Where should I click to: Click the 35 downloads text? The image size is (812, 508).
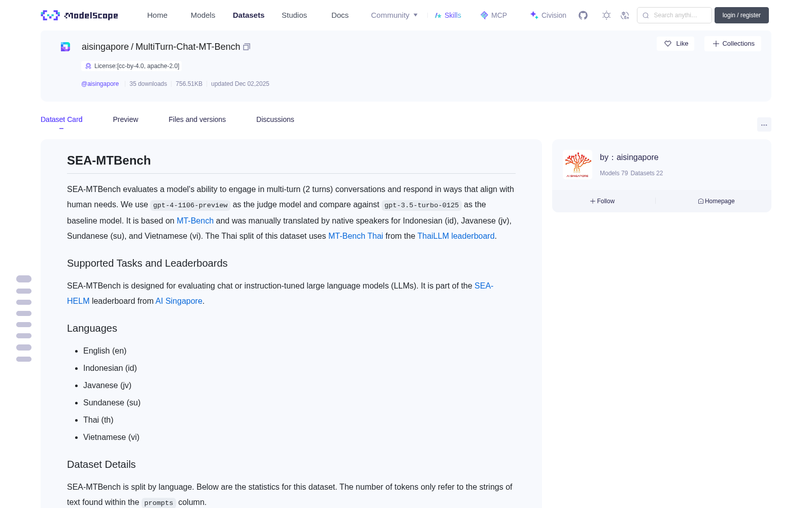[148, 84]
